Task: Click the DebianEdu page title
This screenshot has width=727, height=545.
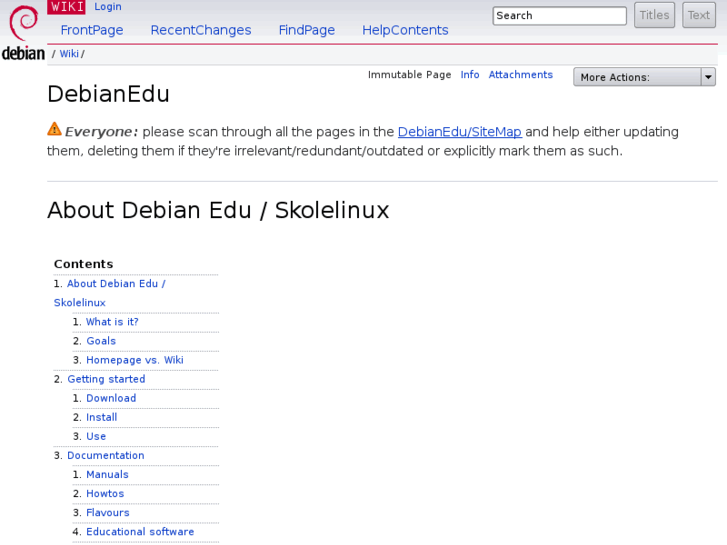Action: tap(108, 94)
